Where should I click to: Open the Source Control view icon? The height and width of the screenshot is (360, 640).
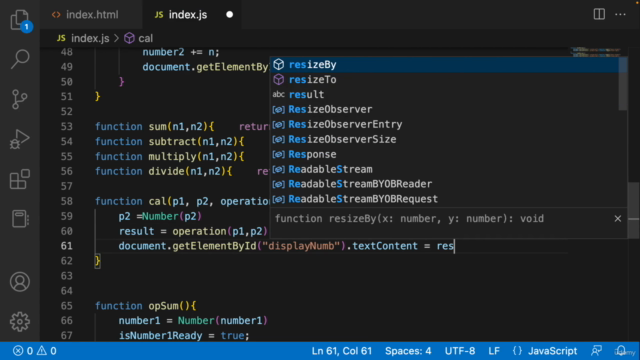pyautogui.click(x=20, y=99)
